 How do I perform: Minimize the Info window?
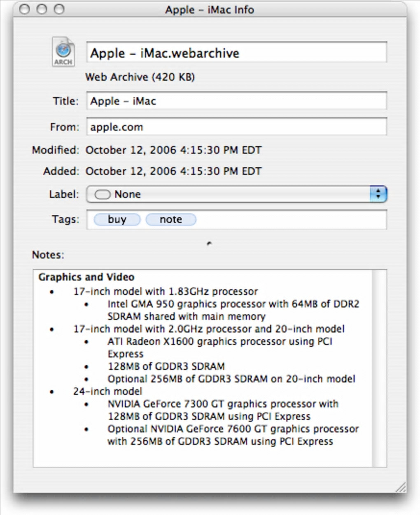pos(42,9)
